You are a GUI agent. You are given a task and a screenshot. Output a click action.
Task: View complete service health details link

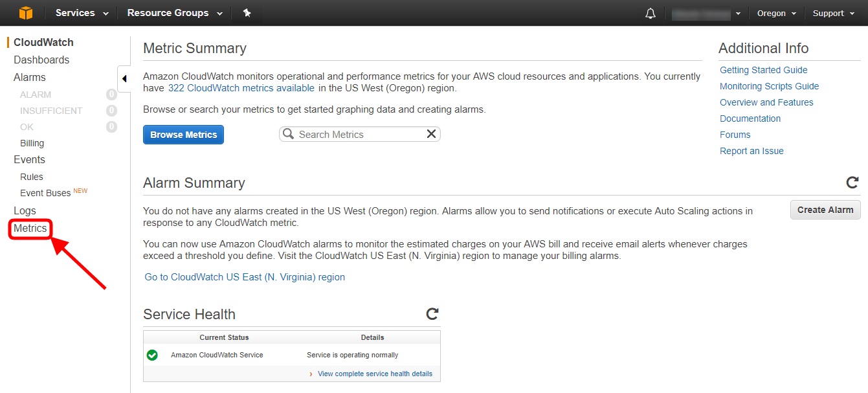375,374
